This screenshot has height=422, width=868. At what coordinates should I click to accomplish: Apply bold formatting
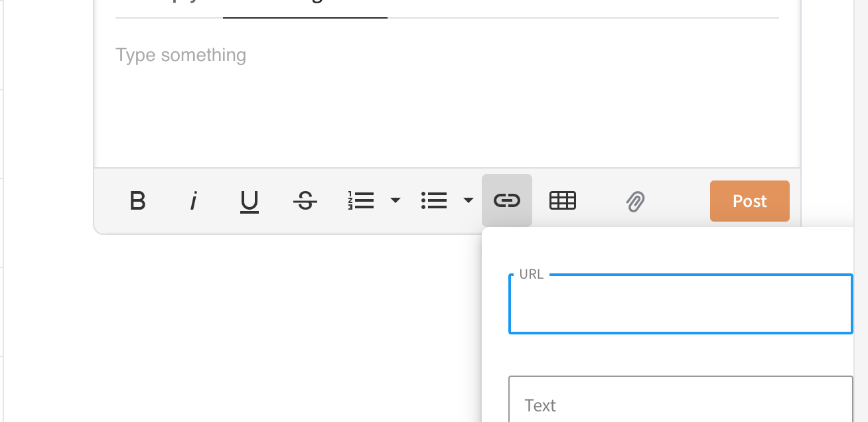(x=137, y=201)
